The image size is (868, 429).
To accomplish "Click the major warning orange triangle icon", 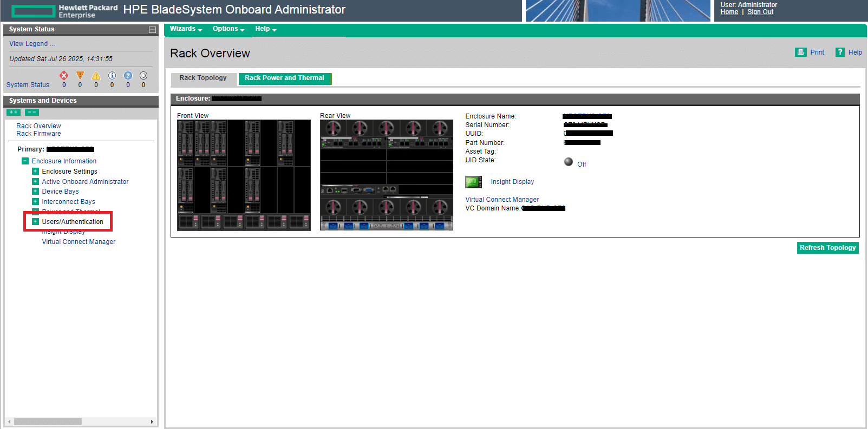I will coord(80,75).
